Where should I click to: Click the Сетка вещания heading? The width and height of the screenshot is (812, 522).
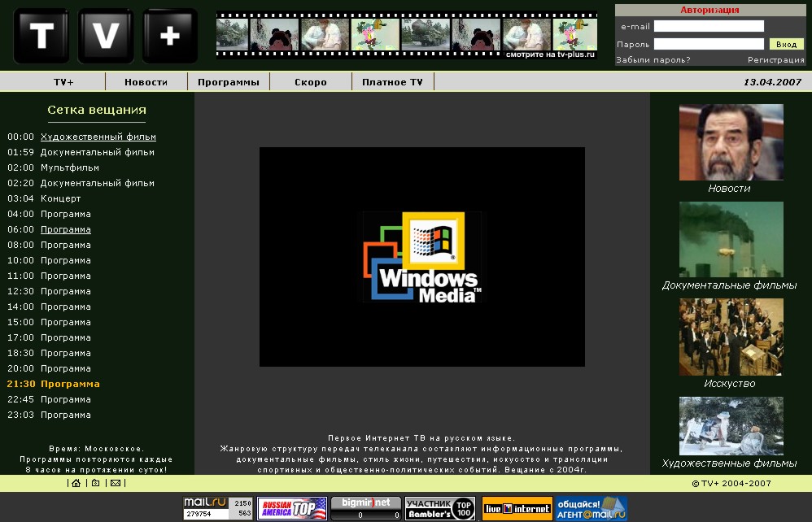pos(97,110)
